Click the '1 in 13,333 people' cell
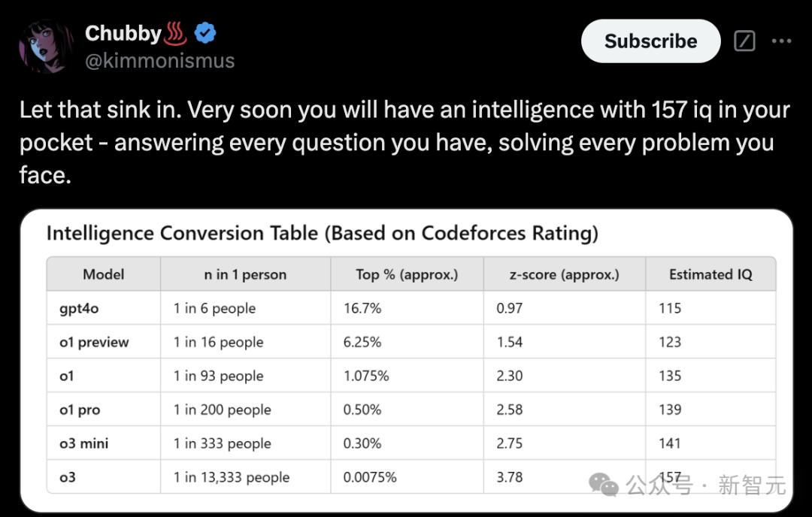This screenshot has width=812, height=517. pyautogui.click(x=231, y=477)
